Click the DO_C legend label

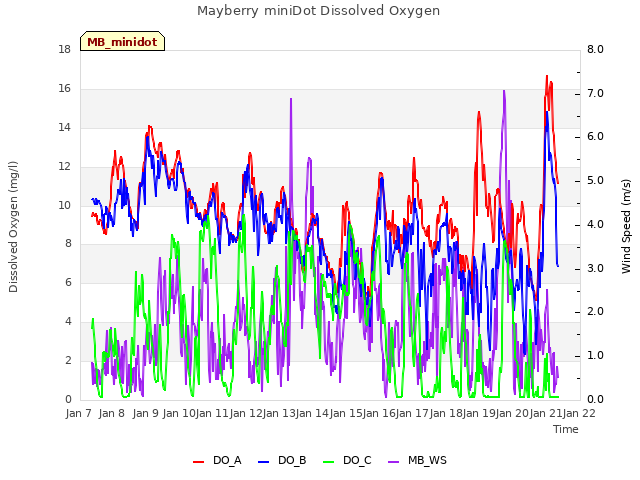pyautogui.click(x=357, y=461)
